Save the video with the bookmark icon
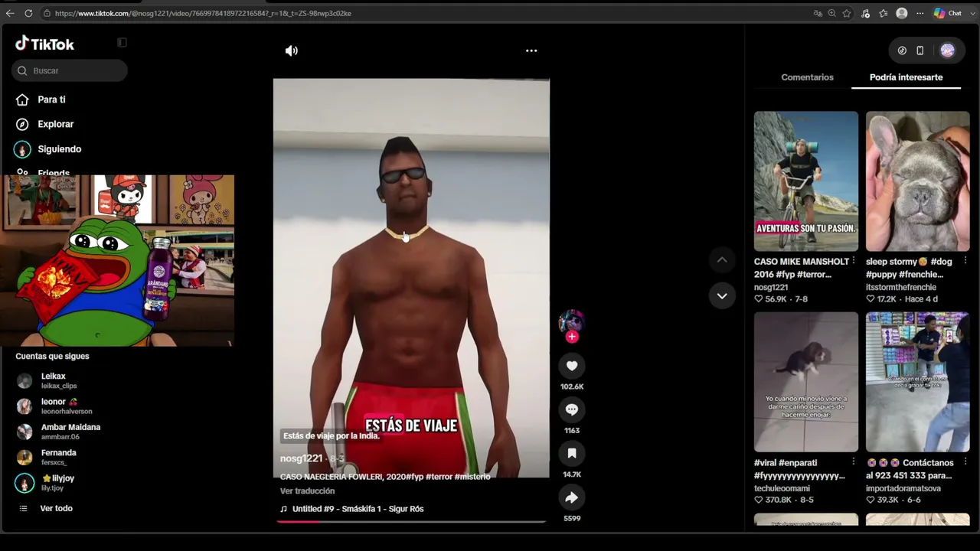 572,453
